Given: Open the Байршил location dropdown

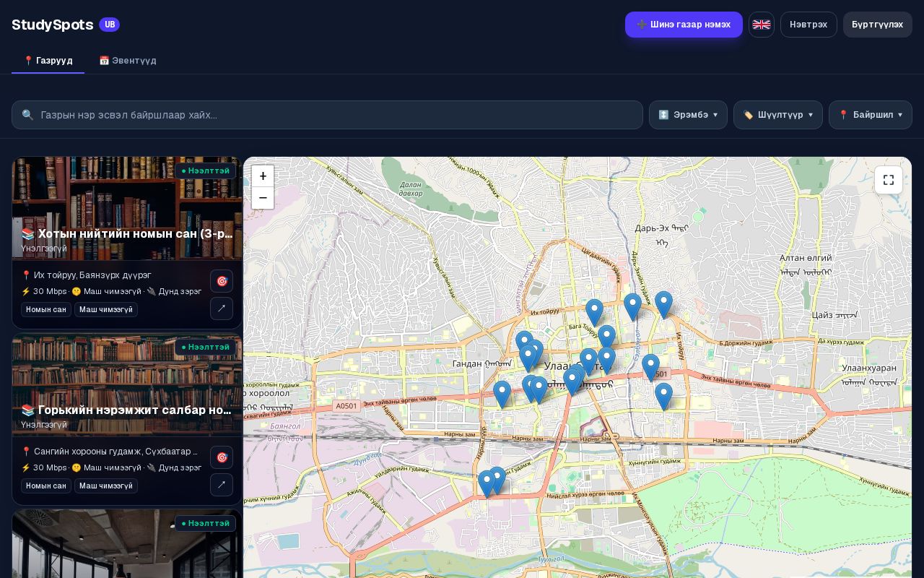Looking at the screenshot, I should pos(871,115).
